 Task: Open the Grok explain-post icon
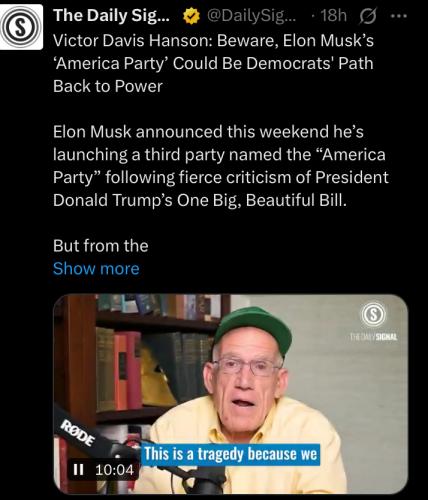[x=367, y=16]
